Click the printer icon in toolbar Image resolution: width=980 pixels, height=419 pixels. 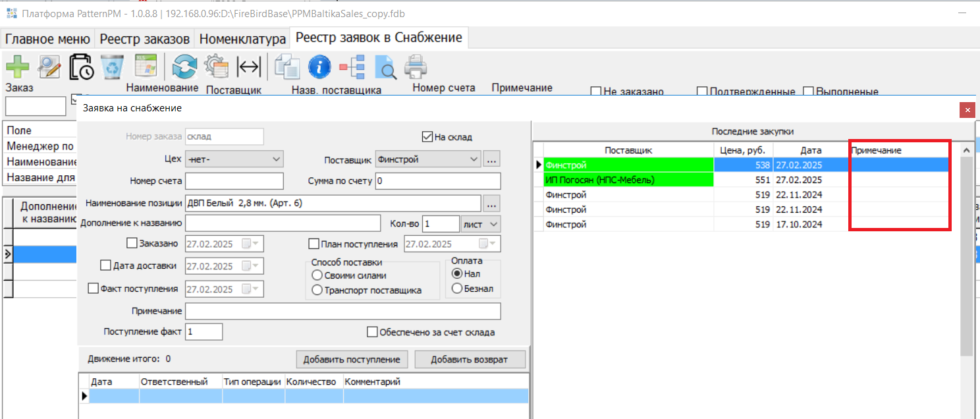[x=416, y=67]
